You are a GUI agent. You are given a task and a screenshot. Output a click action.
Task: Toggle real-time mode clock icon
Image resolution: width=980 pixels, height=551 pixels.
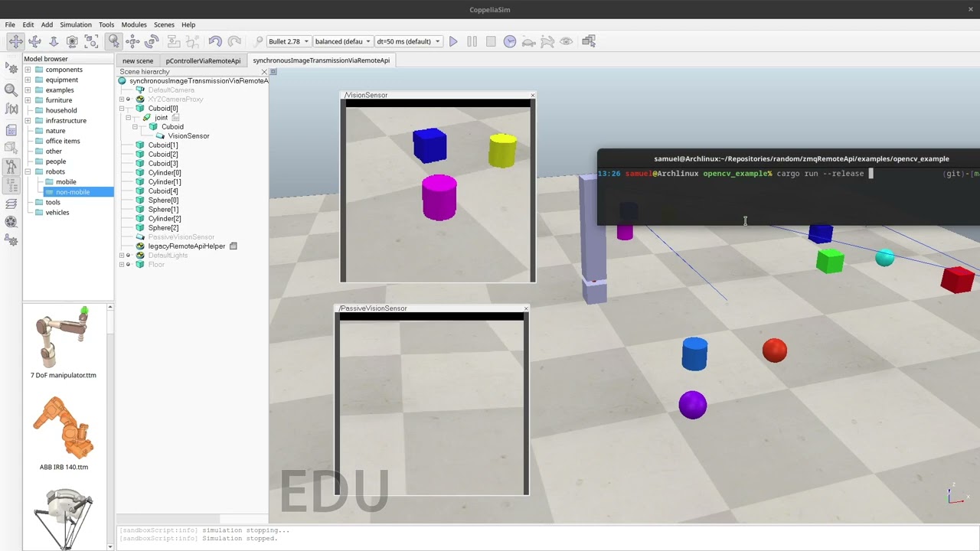510,41
